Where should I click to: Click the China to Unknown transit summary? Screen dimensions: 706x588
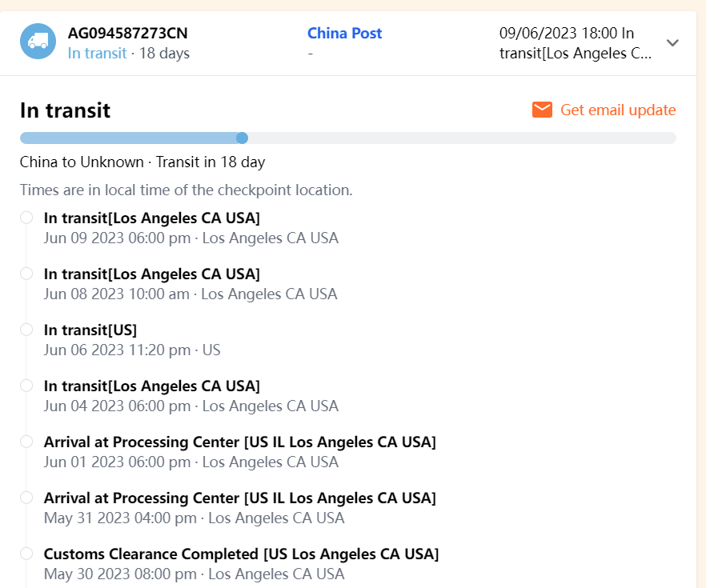(142, 162)
